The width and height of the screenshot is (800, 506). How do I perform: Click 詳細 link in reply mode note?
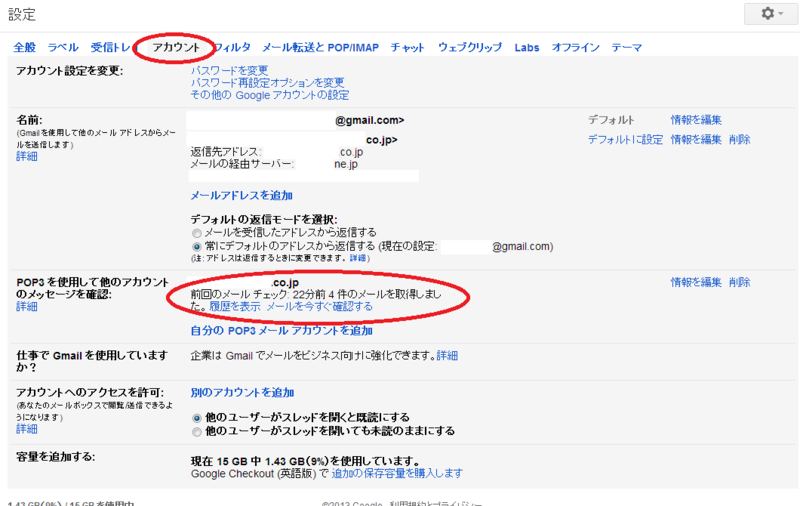pos(358,258)
